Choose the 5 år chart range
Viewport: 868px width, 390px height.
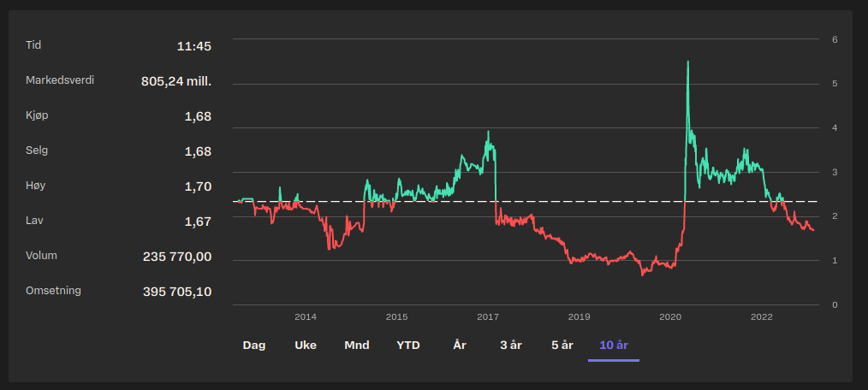point(562,346)
